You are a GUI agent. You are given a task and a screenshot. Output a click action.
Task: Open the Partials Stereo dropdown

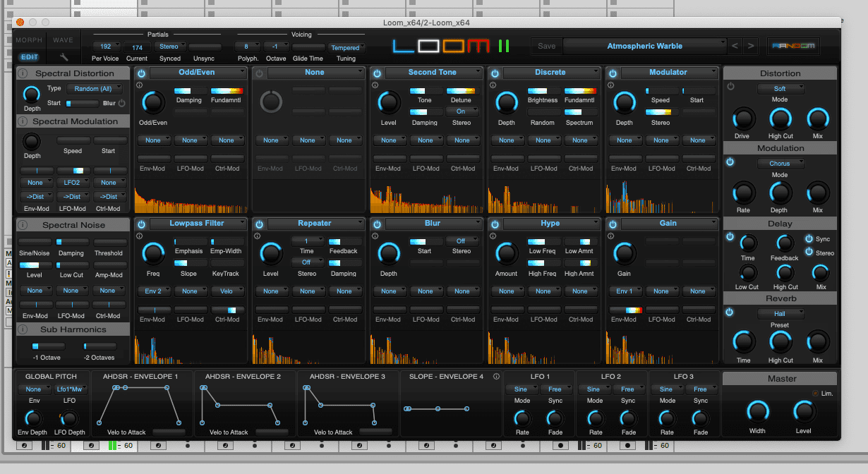tap(171, 47)
